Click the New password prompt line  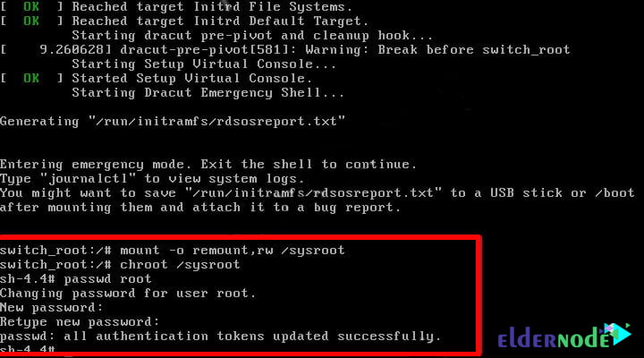coord(51,308)
